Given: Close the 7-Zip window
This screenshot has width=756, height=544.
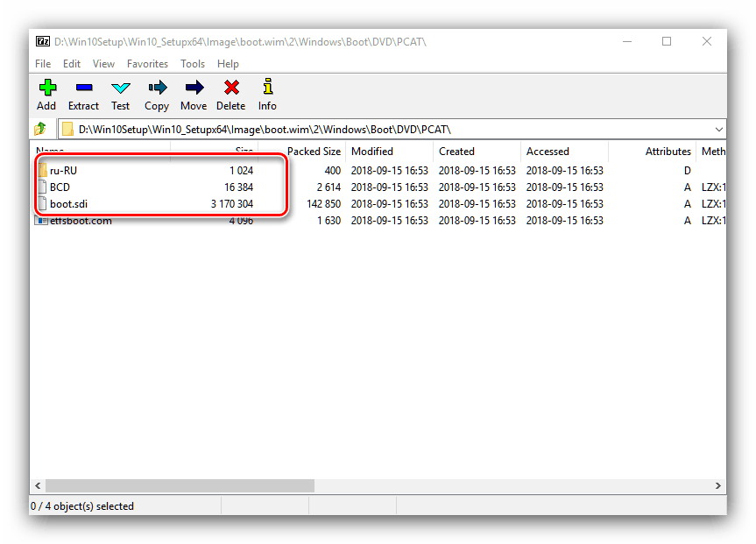Looking at the screenshot, I should 707,41.
